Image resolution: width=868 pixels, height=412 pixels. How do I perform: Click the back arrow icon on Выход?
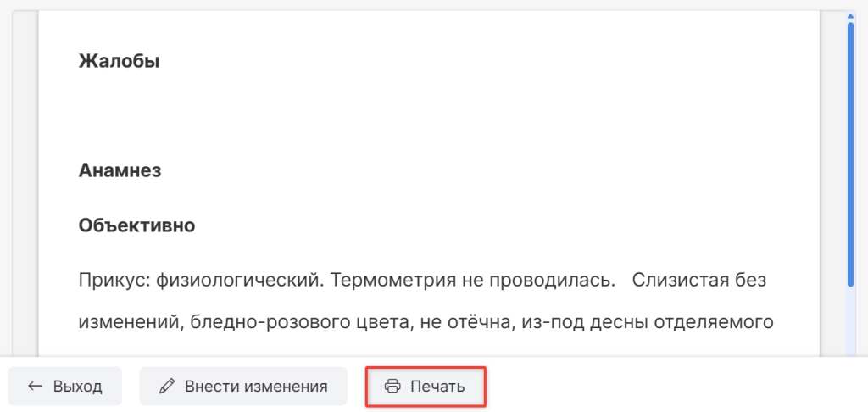pyautogui.click(x=36, y=387)
